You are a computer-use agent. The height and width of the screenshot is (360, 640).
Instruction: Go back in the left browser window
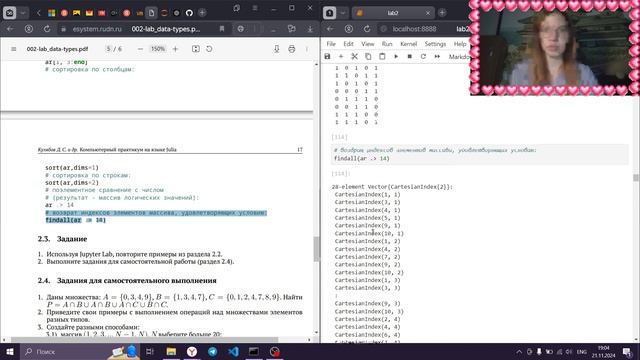(x=10, y=29)
